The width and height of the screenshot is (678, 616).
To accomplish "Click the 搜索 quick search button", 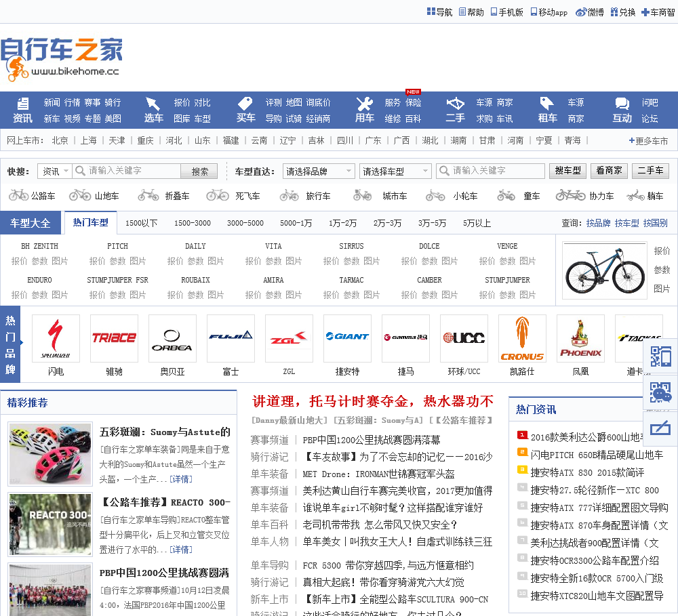I will 199,171.
